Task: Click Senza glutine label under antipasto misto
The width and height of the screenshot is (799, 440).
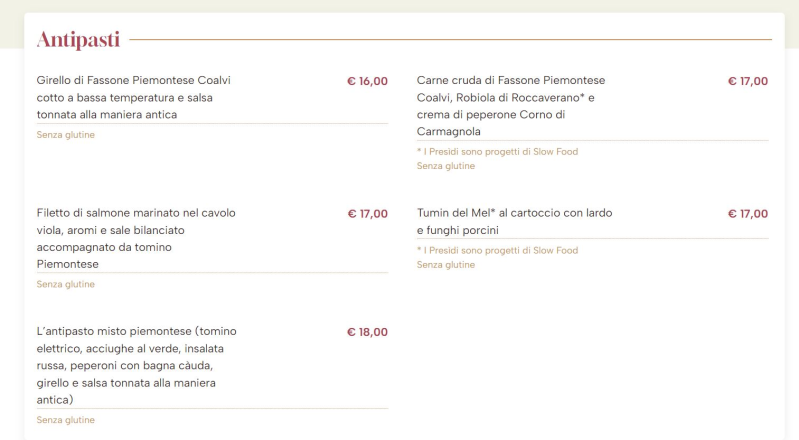Action: pos(66,420)
